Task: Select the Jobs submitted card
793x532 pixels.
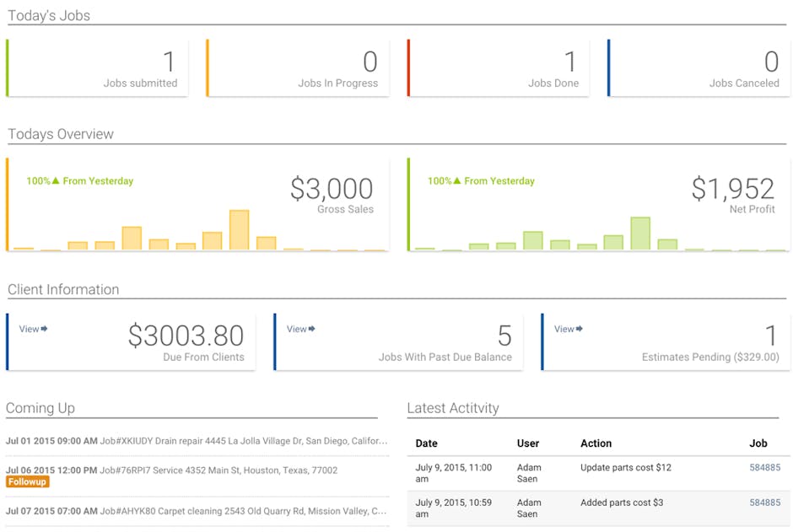Action: 97,67
